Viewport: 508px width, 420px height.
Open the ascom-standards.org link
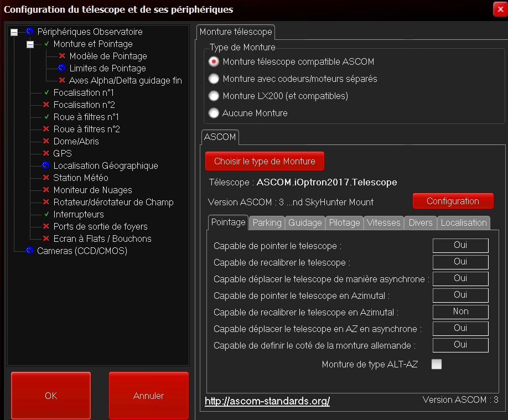[x=267, y=401]
